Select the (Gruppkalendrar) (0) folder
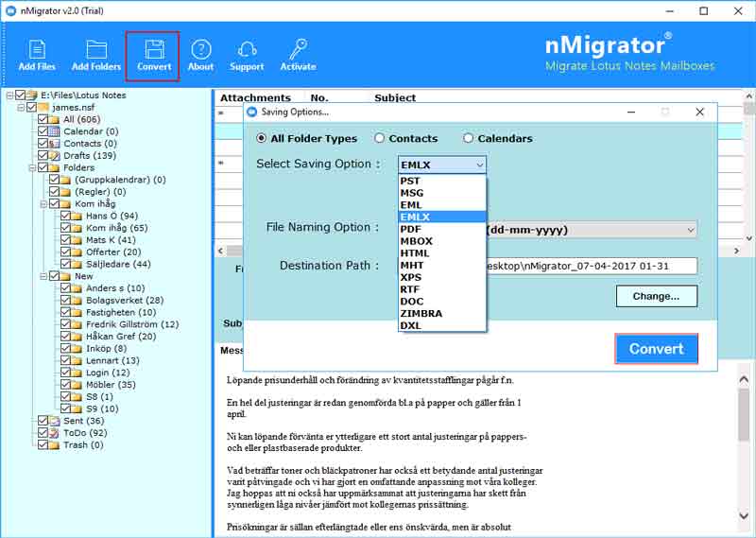The height and width of the screenshot is (538, 756). coord(120,180)
